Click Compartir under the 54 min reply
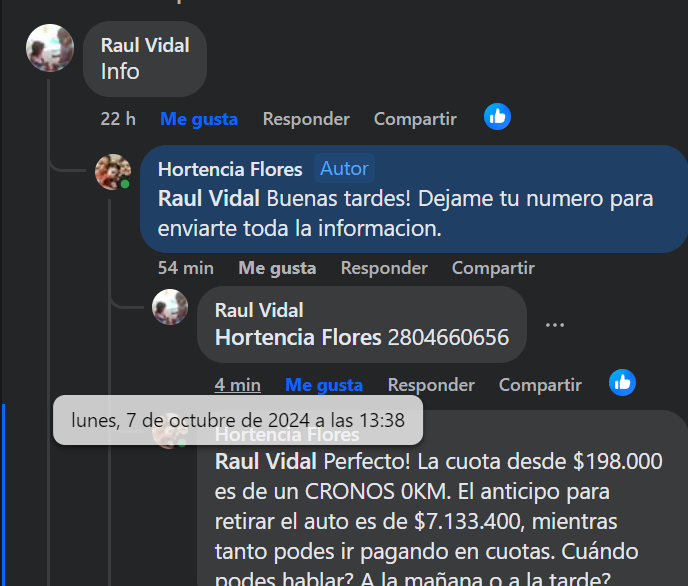This screenshot has height=586, width=688. coord(493,268)
